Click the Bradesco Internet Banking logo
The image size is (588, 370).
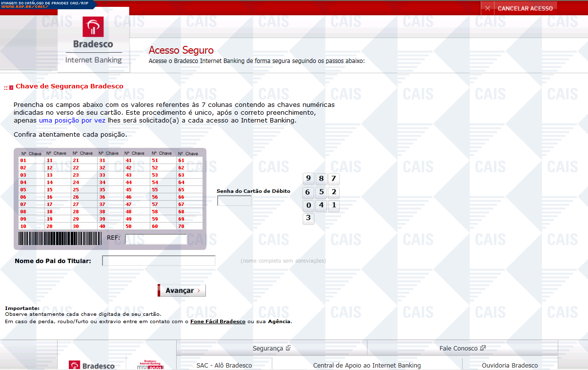pos(93,41)
